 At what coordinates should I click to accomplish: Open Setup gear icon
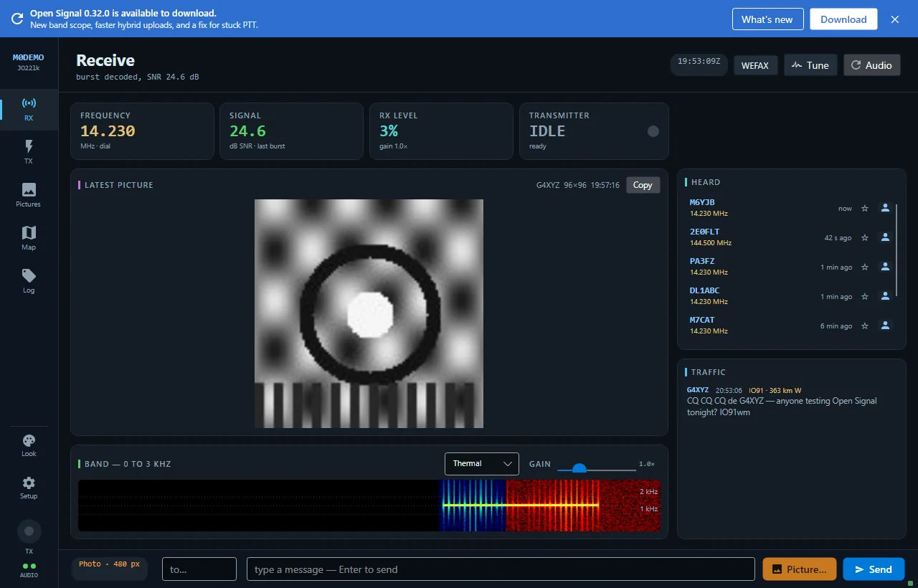pos(29,488)
